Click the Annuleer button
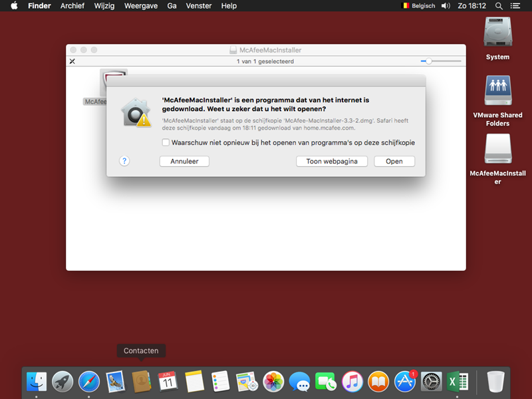Image resolution: width=532 pixels, height=399 pixels. pyautogui.click(x=184, y=161)
